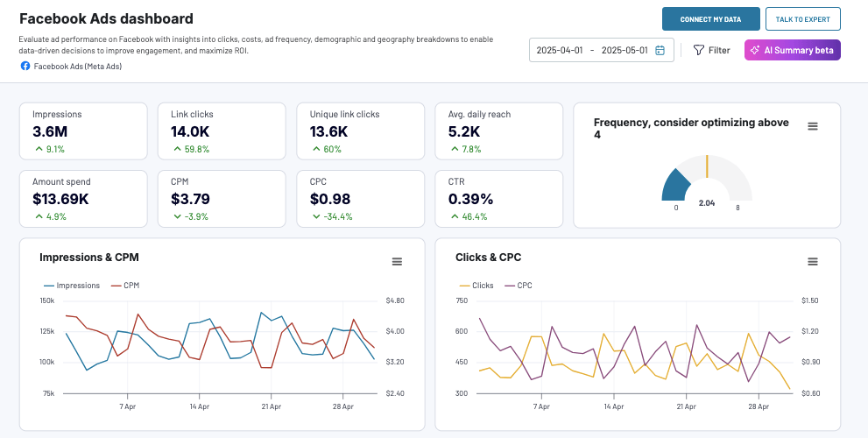Click the blue gauge arc in Frequency card

(676, 187)
